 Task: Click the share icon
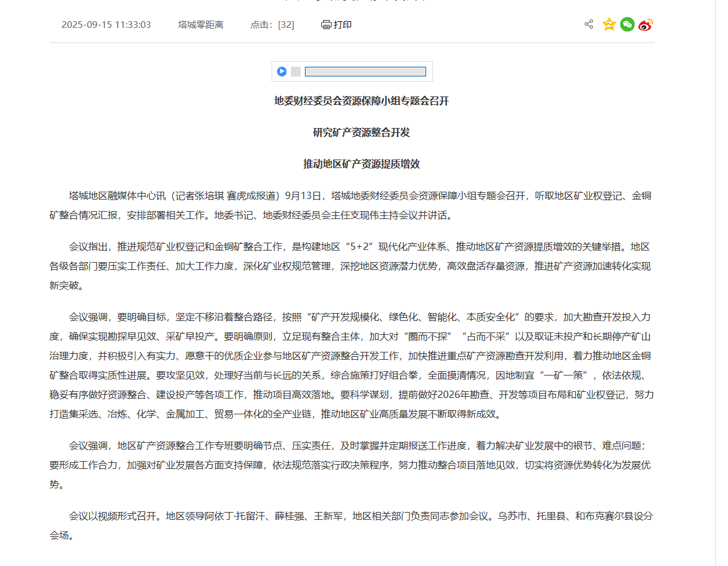click(589, 24)
